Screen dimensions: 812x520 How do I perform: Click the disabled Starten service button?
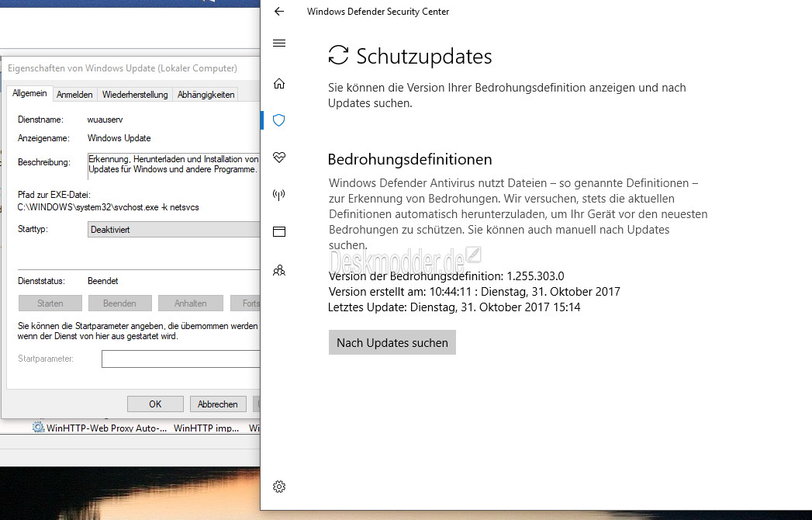click(x=50, y=303)
